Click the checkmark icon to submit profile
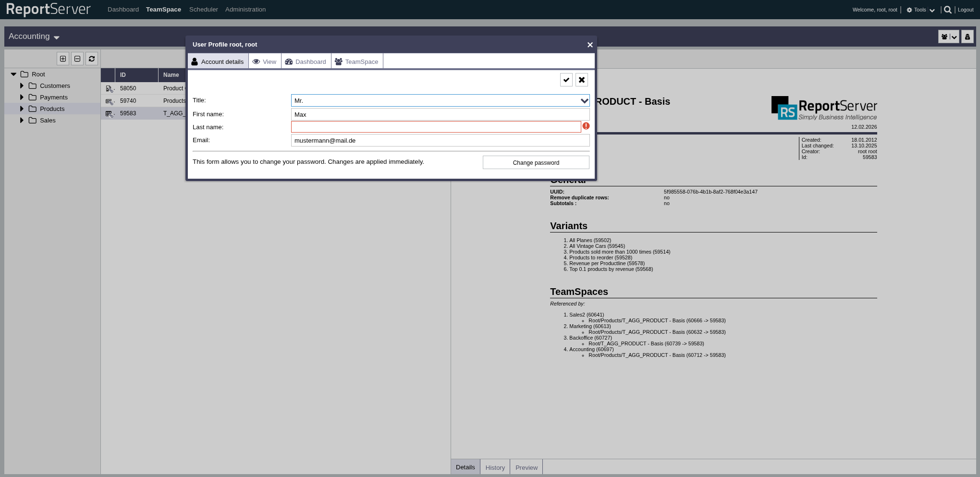The image size is (980, 477). click(566, 80)
